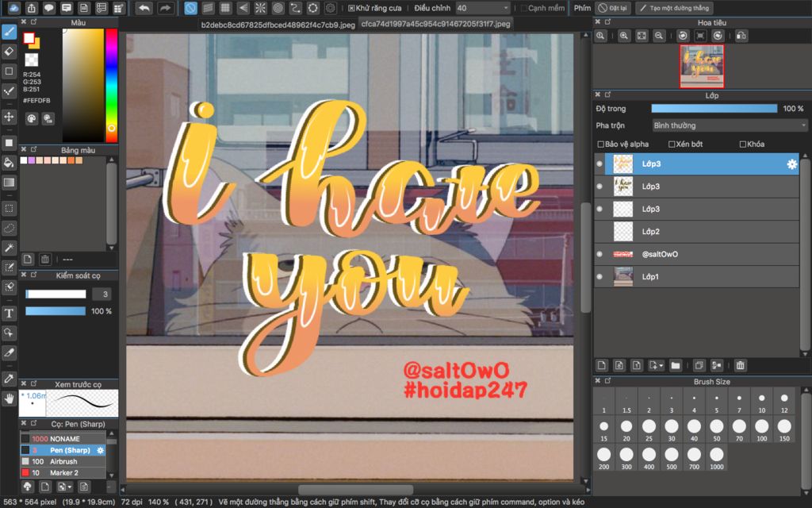
Task: Undo the last action
Action: point(144,8)
